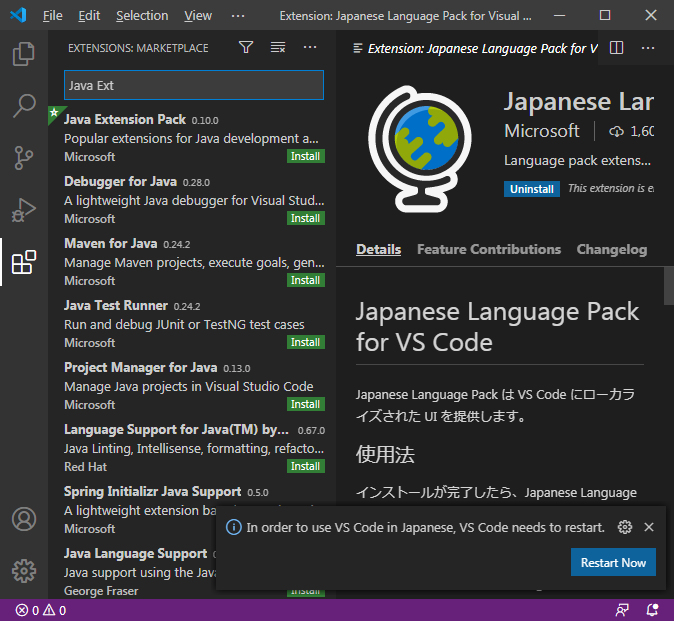Switch to Feature Contributions tab

click(489, 249)
